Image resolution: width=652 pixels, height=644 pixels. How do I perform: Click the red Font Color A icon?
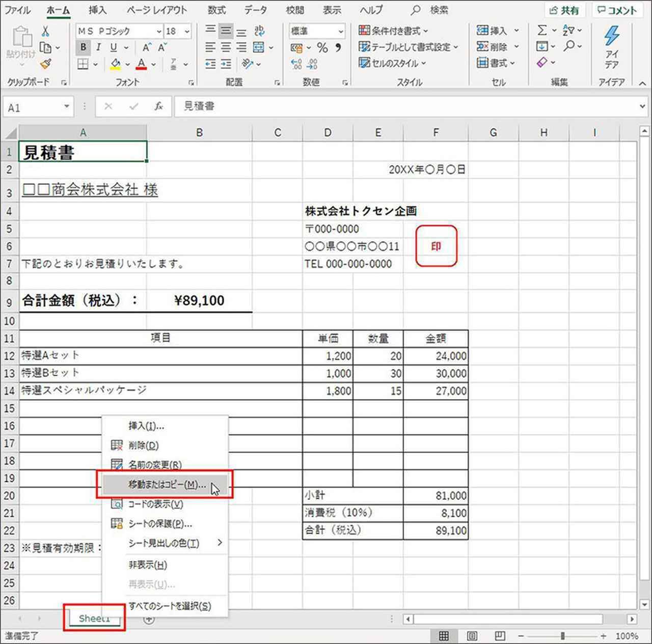[x=142, y=64]
